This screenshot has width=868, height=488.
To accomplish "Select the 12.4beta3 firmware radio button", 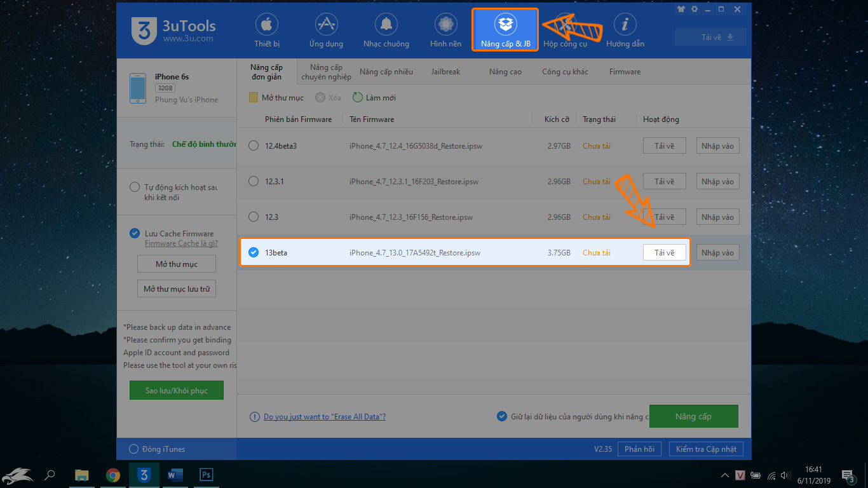I will pos(254,146).
